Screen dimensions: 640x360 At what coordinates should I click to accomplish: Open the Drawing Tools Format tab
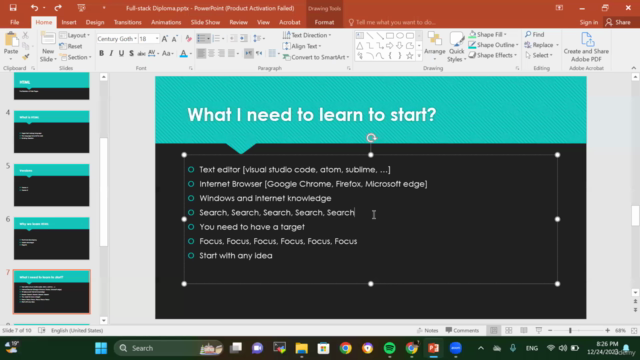coord(324,22)
